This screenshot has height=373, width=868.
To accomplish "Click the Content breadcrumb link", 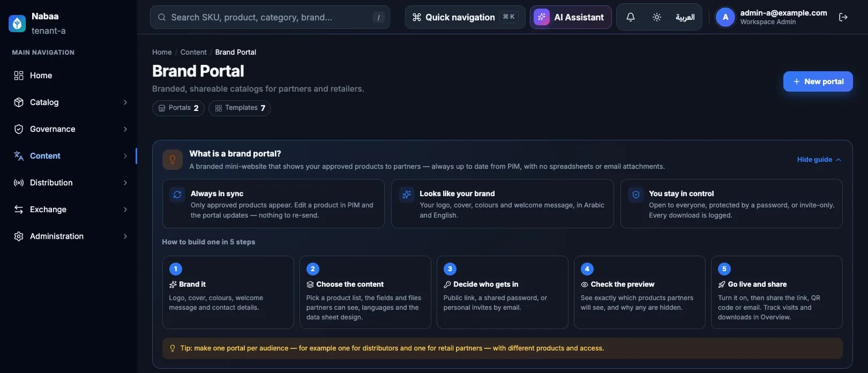I will pyautogui.click(x=193, y=52).
